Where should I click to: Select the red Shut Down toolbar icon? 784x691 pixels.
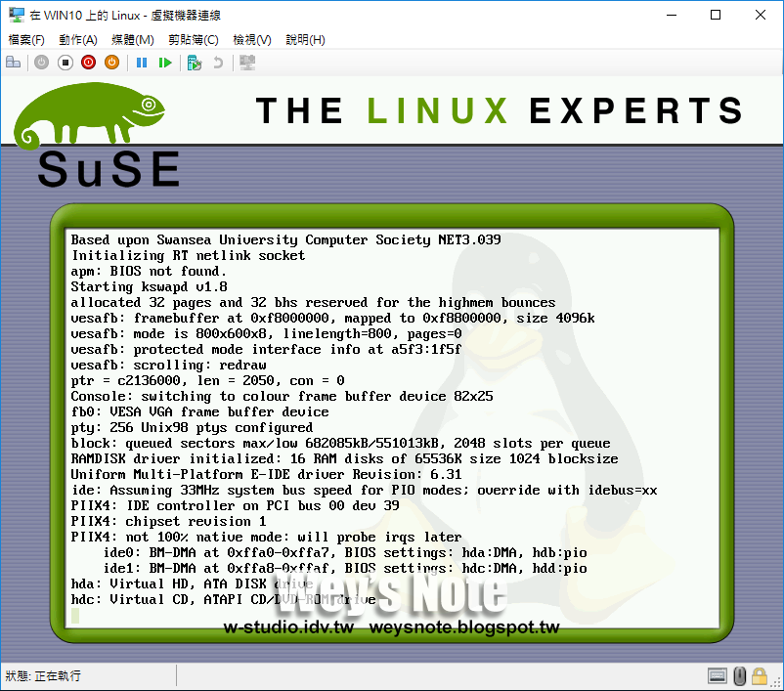pos(88,62)
